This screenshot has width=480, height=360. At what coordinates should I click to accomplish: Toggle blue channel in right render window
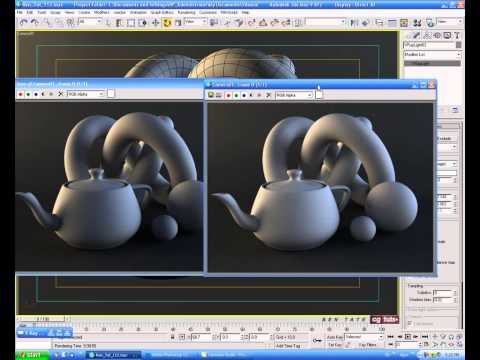click(244, 95)
